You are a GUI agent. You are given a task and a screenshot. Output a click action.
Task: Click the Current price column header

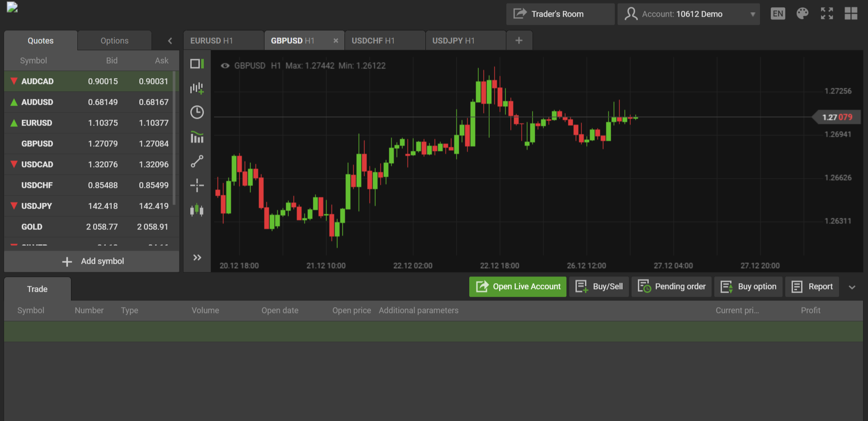[x=737, y=310]
